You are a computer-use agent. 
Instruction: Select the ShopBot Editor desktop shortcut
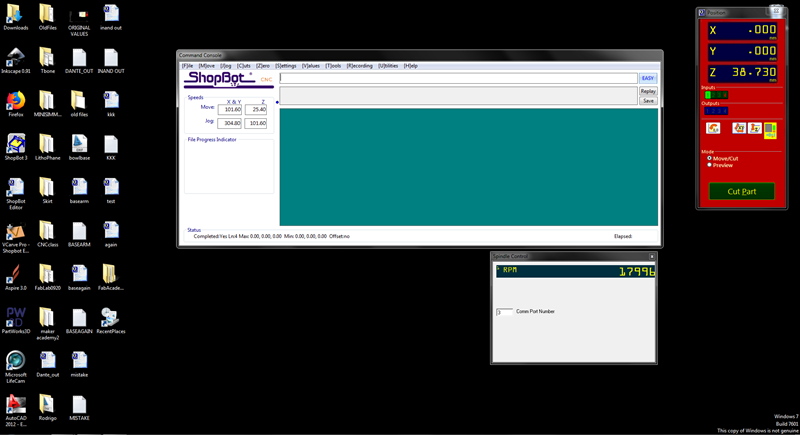pos(16,194)
